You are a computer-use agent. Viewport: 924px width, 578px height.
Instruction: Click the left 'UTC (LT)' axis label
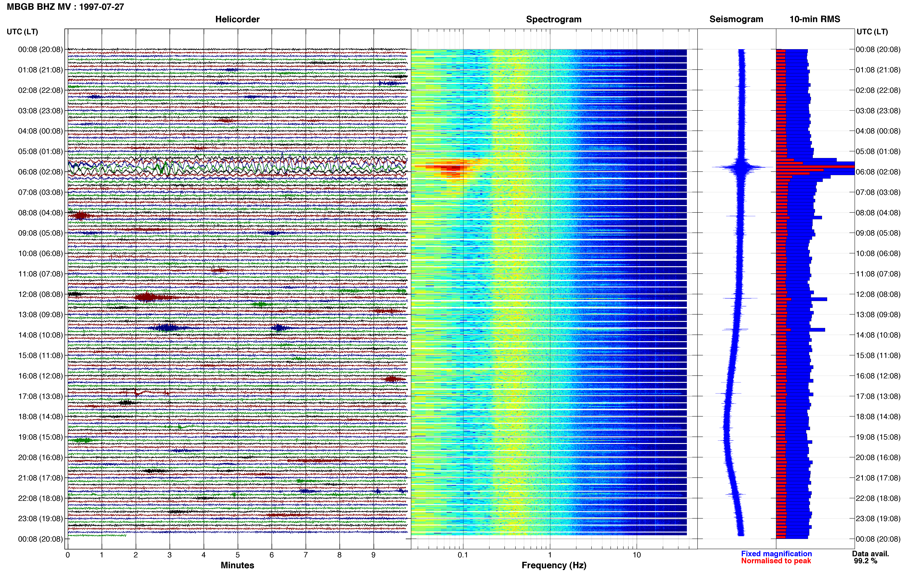click(x=22, y=32)
